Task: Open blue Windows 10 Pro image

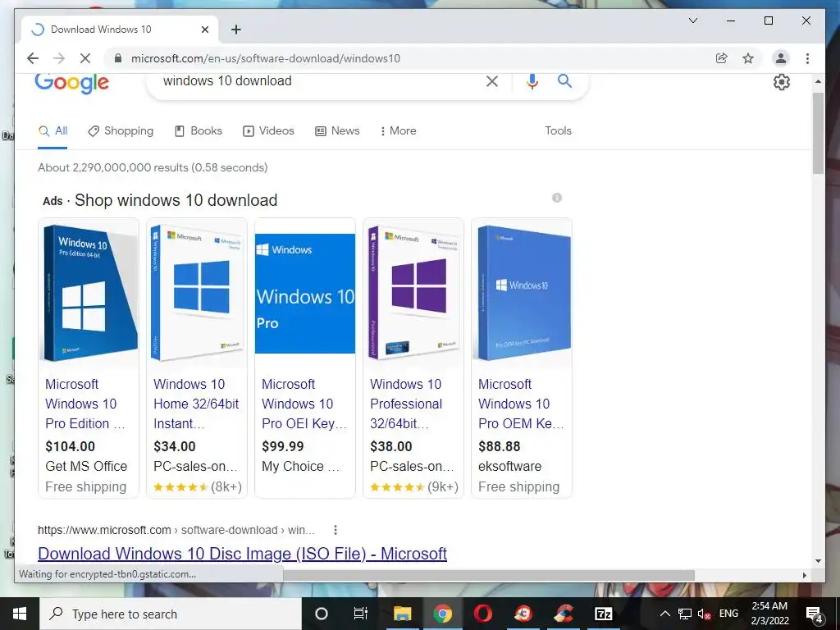Action: (305, 293)
